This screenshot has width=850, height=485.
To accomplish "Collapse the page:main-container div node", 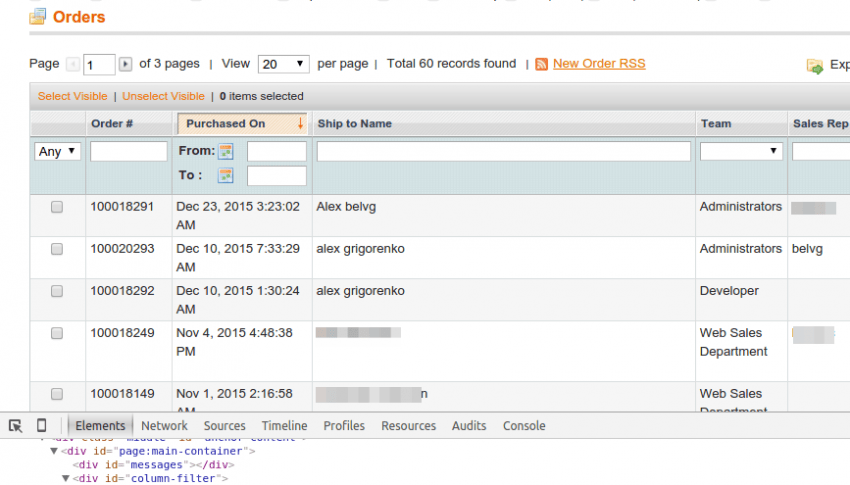I will click(x=54, y=451).
